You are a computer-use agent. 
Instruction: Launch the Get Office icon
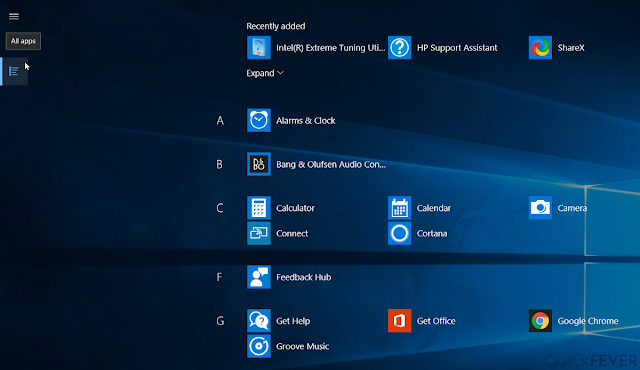400,321
